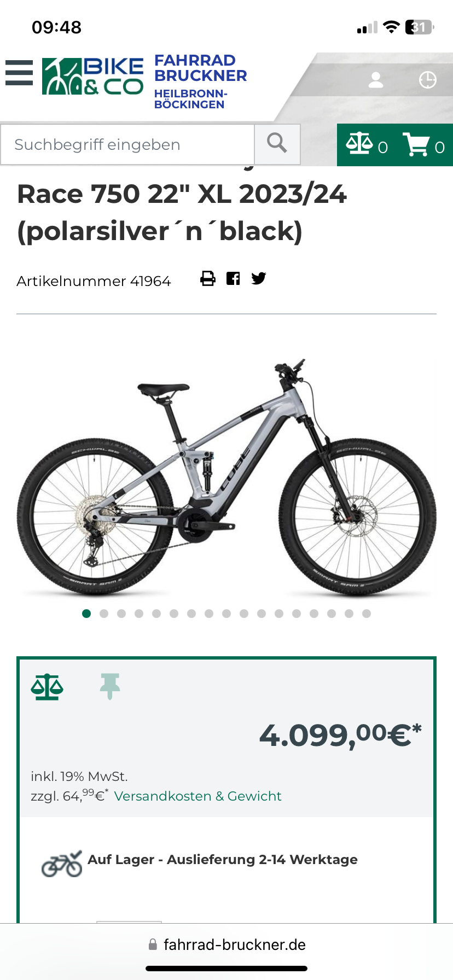Focus the Suchbegriff eingeben search field
This screenshot has width=453, height=980.
pos(127,144)
